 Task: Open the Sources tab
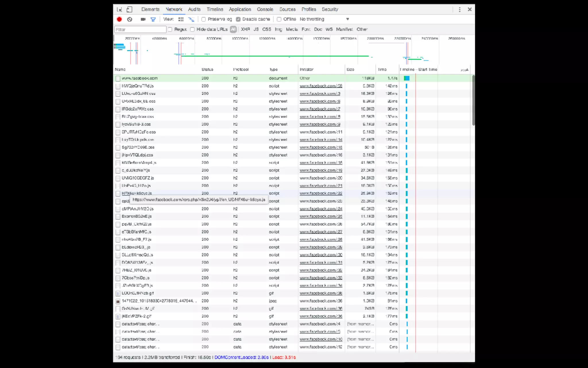[x=287, y=9]
